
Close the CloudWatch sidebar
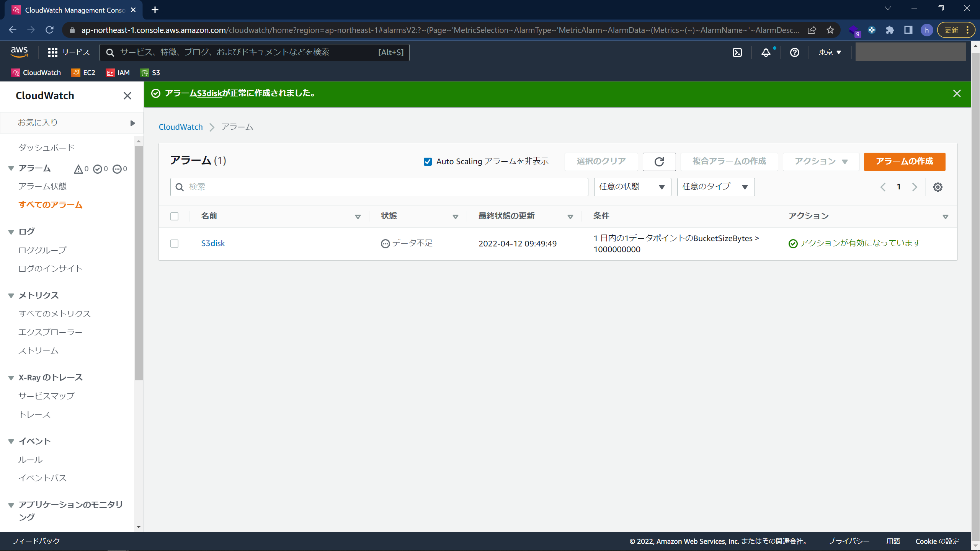pos(127,96)
